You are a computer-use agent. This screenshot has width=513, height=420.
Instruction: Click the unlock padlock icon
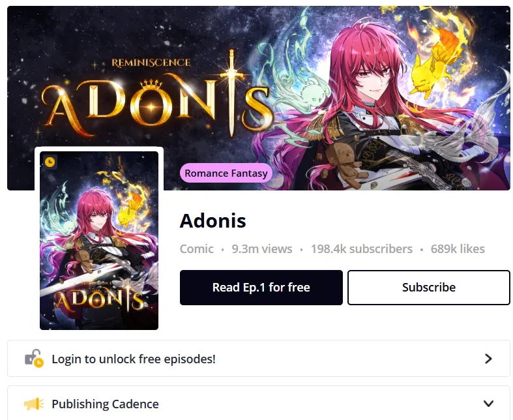pos(34,359)
